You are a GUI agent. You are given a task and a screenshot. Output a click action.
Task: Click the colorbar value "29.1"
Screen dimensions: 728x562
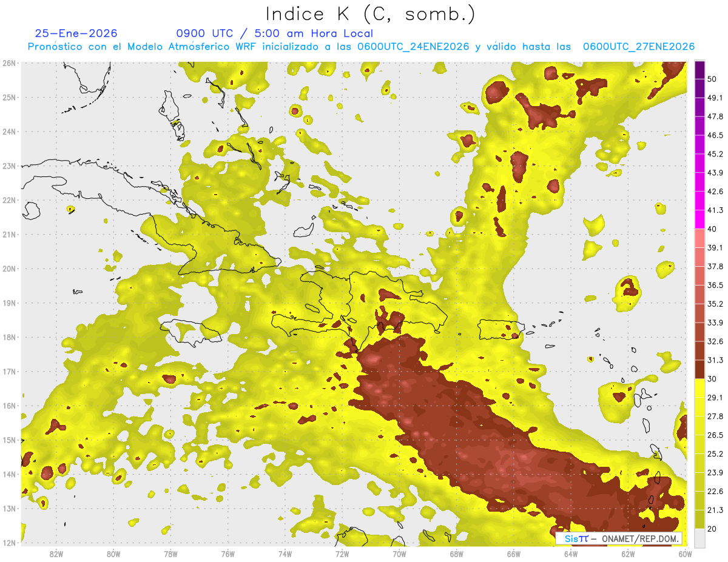(x=715, y=397)
